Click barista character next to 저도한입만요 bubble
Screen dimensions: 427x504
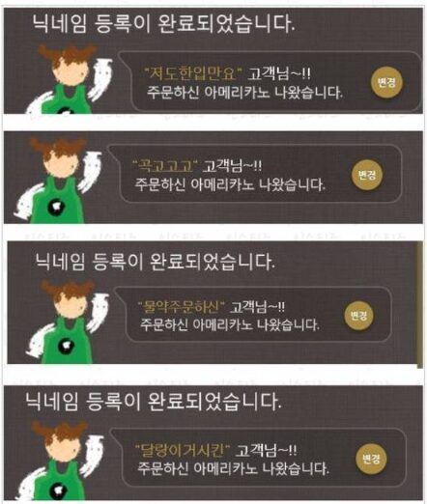tap(70, 80)
